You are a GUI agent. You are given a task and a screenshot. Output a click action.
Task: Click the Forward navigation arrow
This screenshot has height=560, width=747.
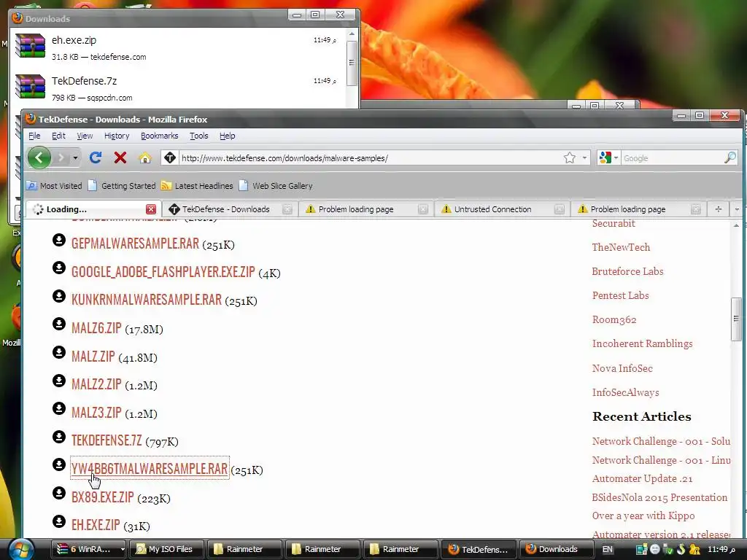pos(61,157)
